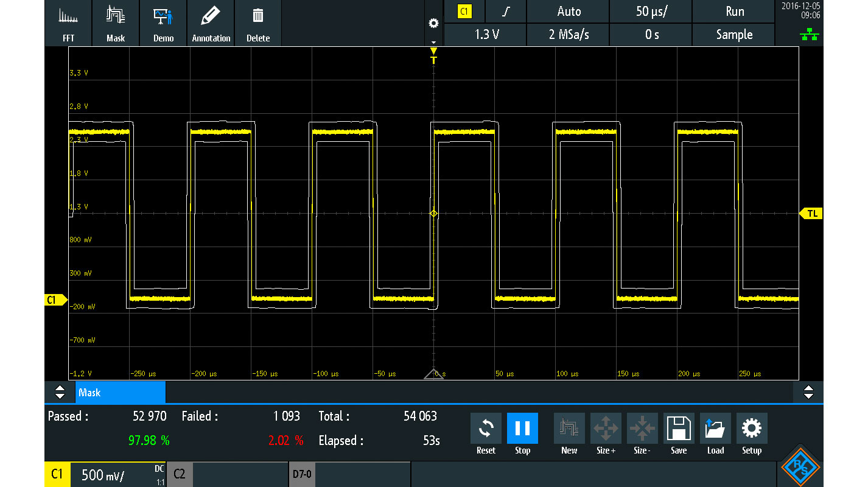
Task: Launch the Demo icon in toolbar
Action: [x=163, y=23]
